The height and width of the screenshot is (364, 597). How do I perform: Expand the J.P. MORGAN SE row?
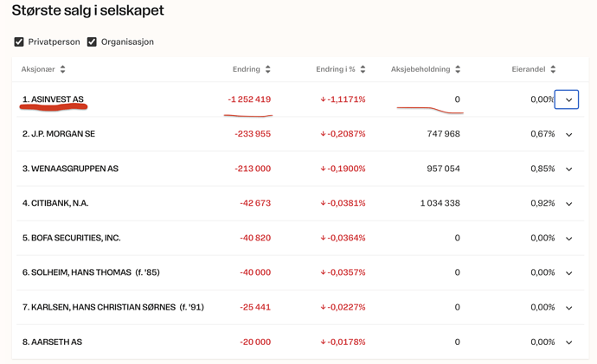click(x=568, y=135)
